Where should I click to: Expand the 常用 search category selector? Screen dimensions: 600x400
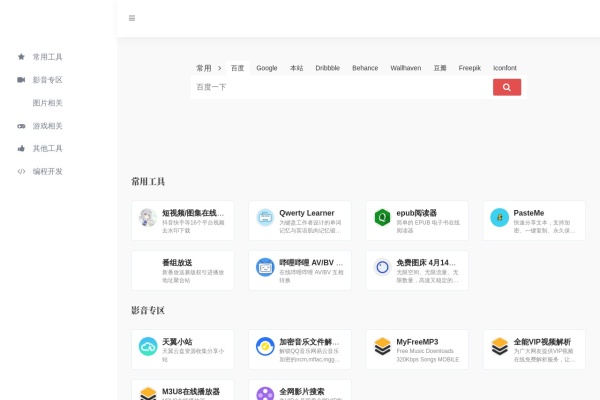pos(206,68)
